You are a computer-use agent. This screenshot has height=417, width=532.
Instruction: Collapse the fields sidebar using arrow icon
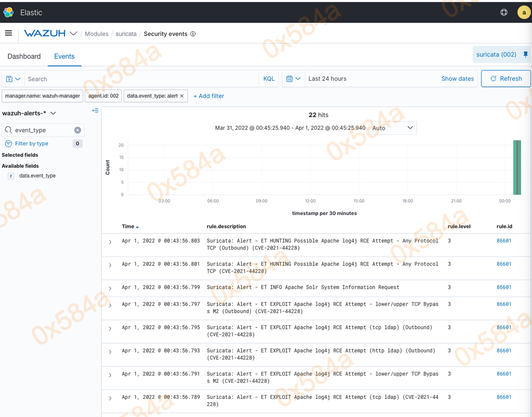pyautogui.click(x=95, y=111)
